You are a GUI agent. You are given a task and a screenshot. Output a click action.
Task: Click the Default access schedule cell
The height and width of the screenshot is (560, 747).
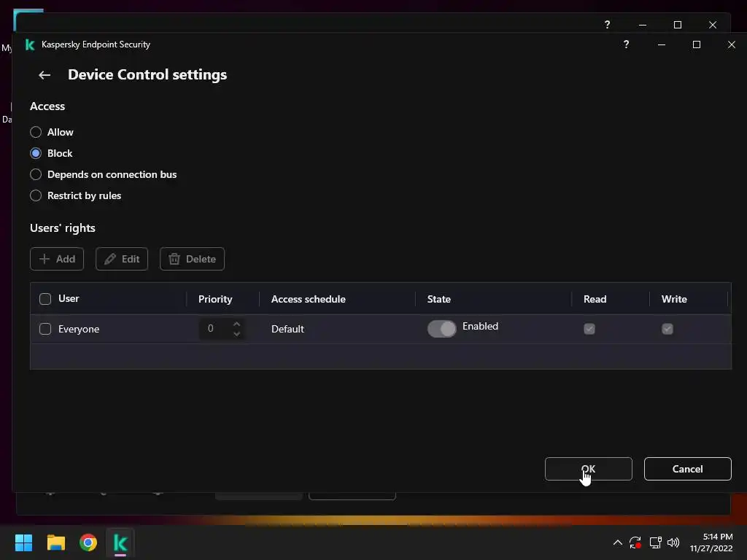pyautogui.click(x=287, y=329)
